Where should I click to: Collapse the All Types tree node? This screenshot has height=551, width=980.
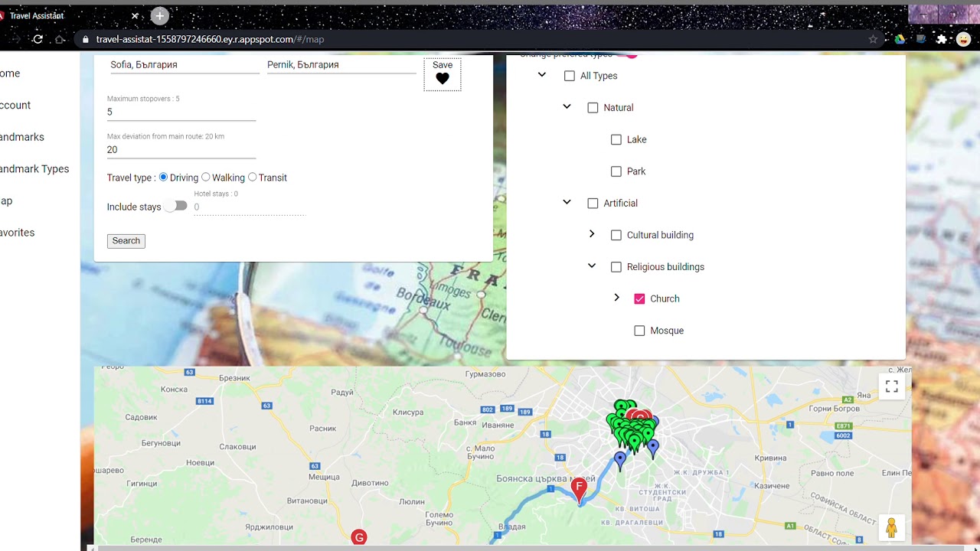click(542, 75)
